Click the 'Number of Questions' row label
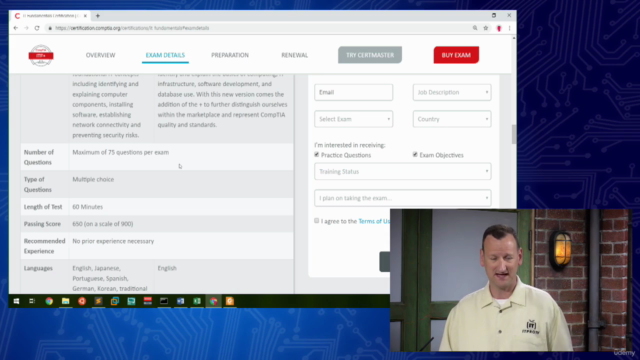The height and width of the screenshot is (360, 640). click(x=39, y=157)
